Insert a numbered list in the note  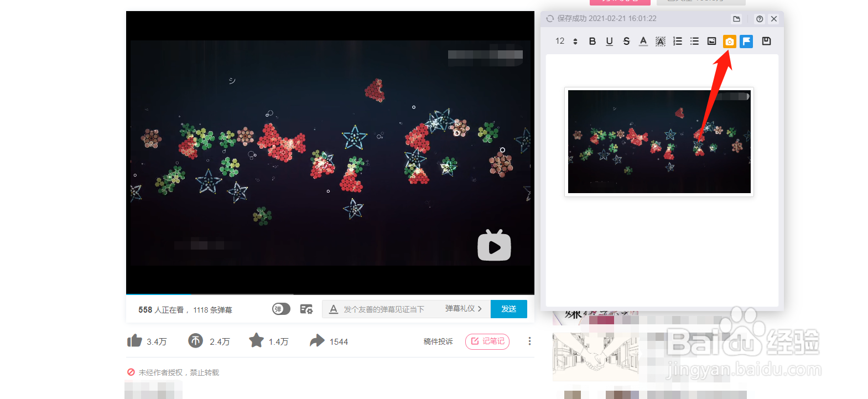point(678,42)
